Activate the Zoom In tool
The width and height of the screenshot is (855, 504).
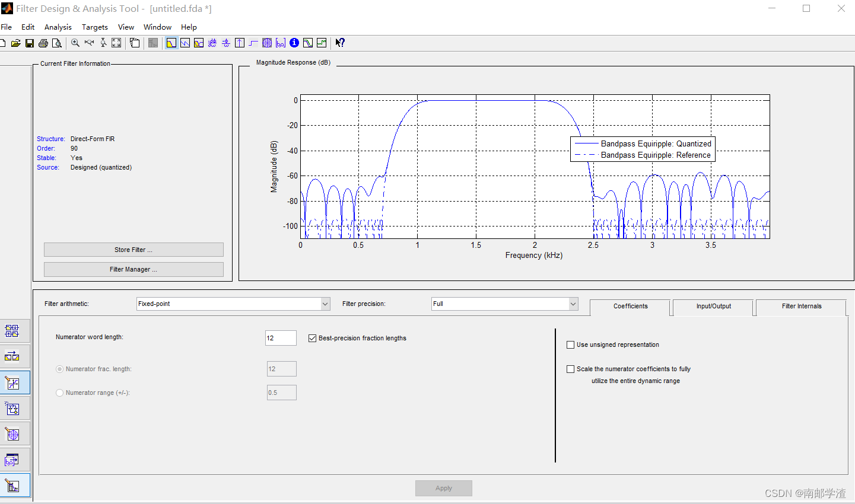75,43
